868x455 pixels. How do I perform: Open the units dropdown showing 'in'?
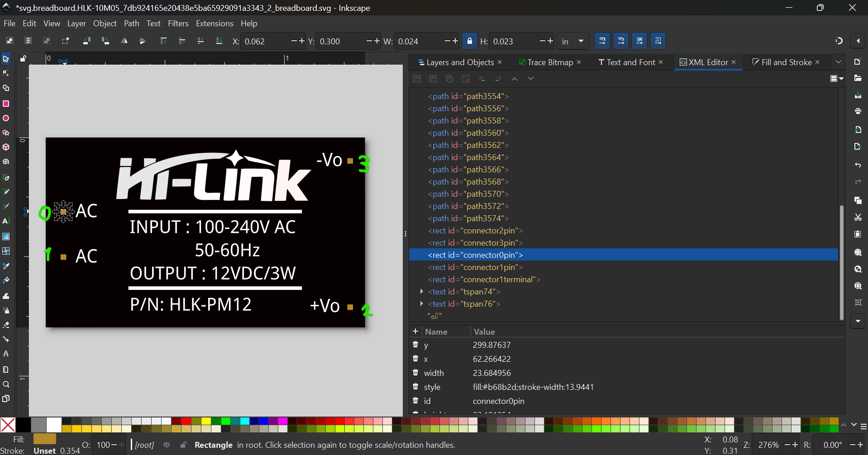point(572,41)
